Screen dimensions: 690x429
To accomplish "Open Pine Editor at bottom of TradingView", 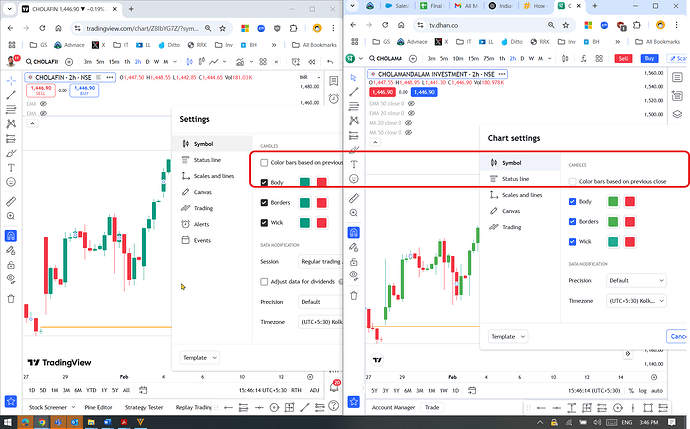I will pyautogui.click(x=99, y=407).
